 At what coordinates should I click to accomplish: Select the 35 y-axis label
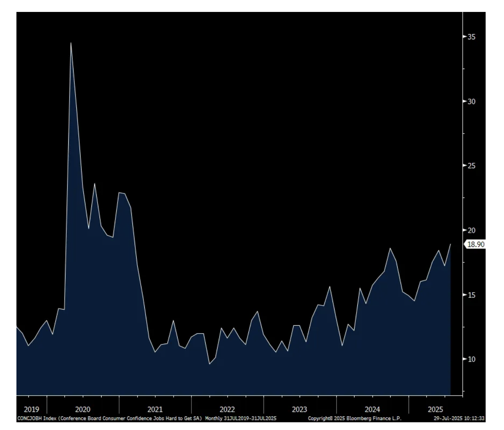coord(471,37)
